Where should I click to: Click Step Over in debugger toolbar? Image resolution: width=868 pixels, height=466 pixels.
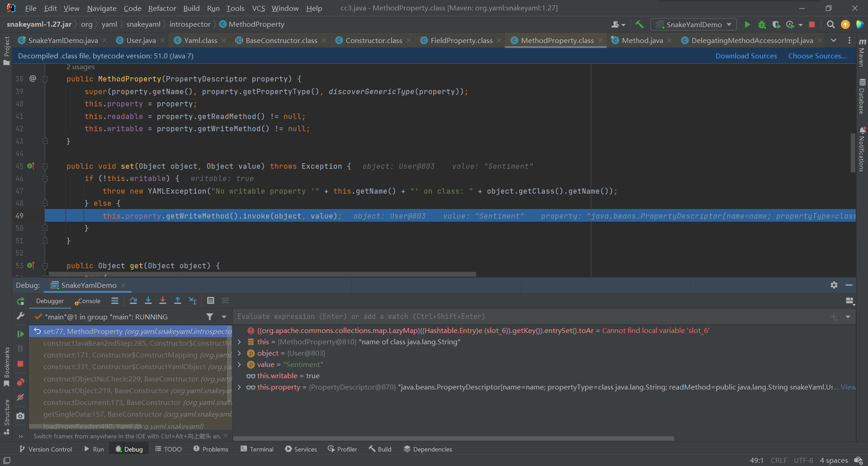[133, 300]
